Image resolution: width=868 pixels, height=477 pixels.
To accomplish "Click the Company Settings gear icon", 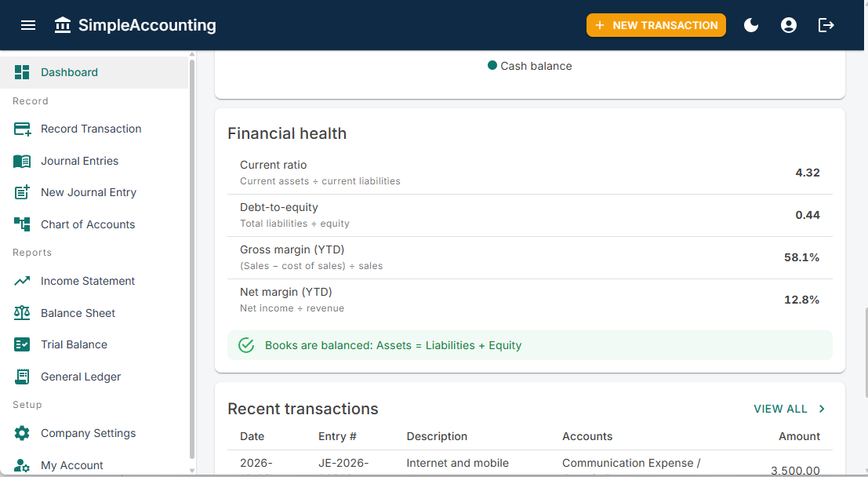I will pos(22,433).
